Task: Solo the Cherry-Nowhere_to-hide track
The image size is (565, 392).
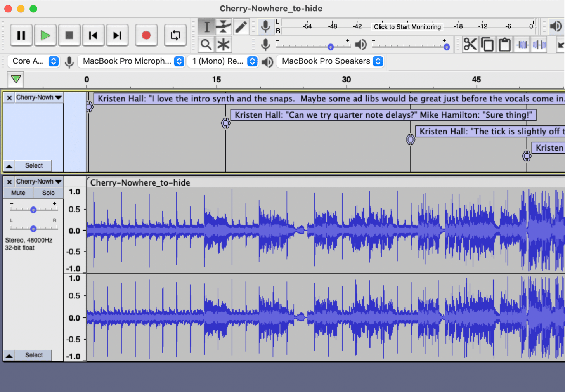Action: [48, 193]
